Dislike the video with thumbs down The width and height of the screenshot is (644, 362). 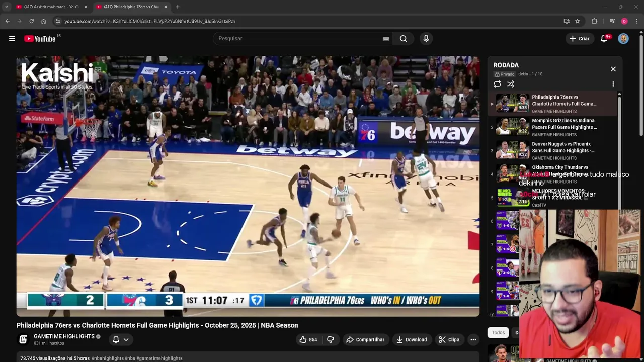(x=331, y=340)
